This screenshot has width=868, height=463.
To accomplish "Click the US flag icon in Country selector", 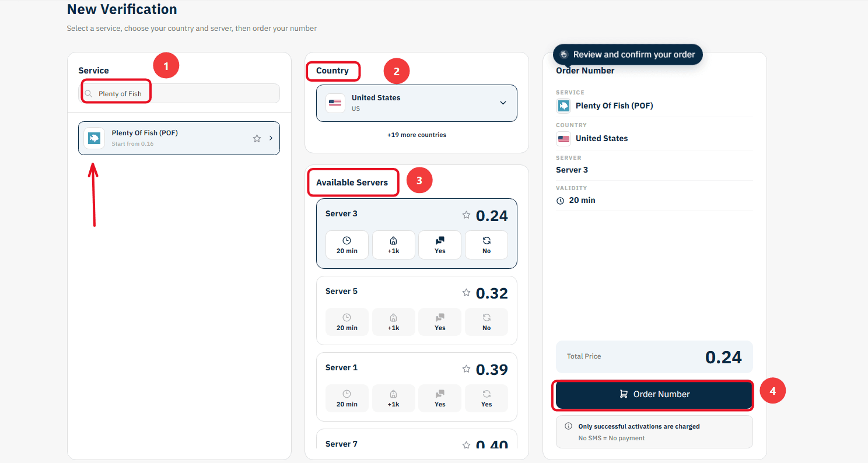I will (x=335, y=103).
